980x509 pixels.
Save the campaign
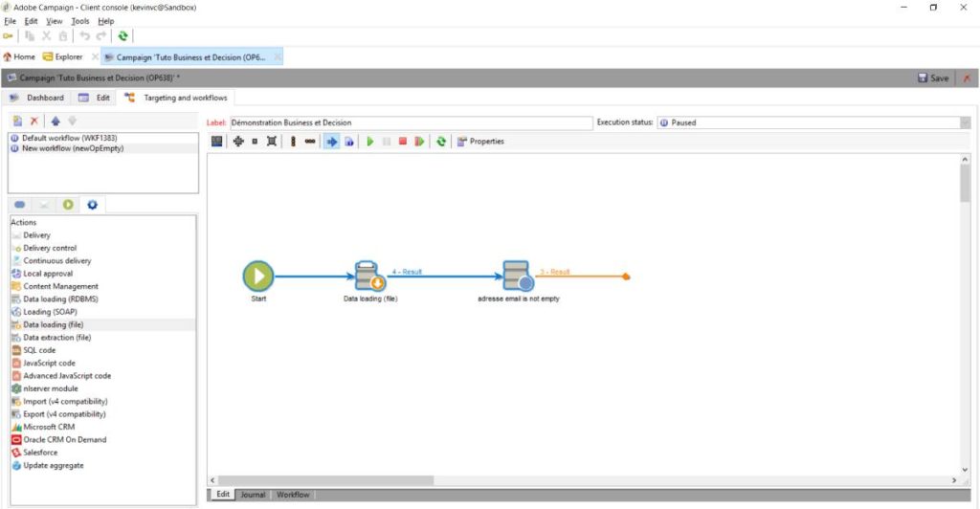[933, 78]
